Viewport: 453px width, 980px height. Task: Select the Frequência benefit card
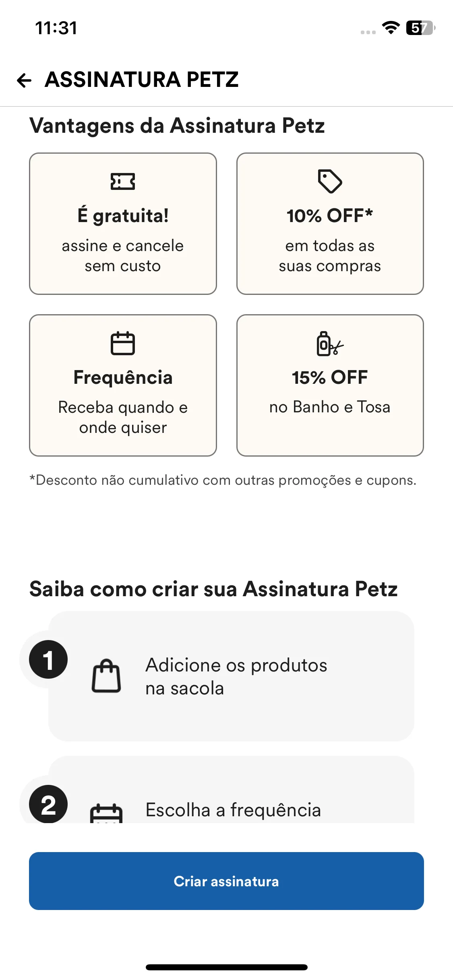click(x=123, y=385)
